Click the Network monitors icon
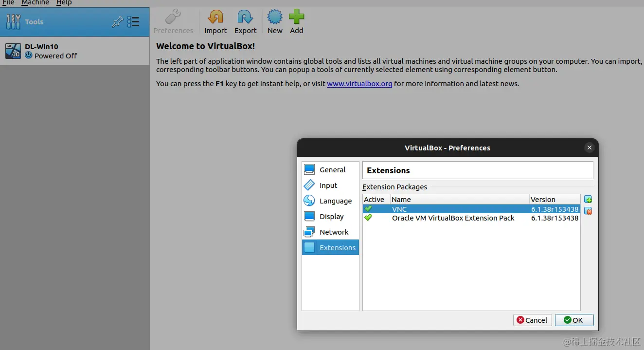The height and width of the screenshot is (350, 644). tap(309, 232)
